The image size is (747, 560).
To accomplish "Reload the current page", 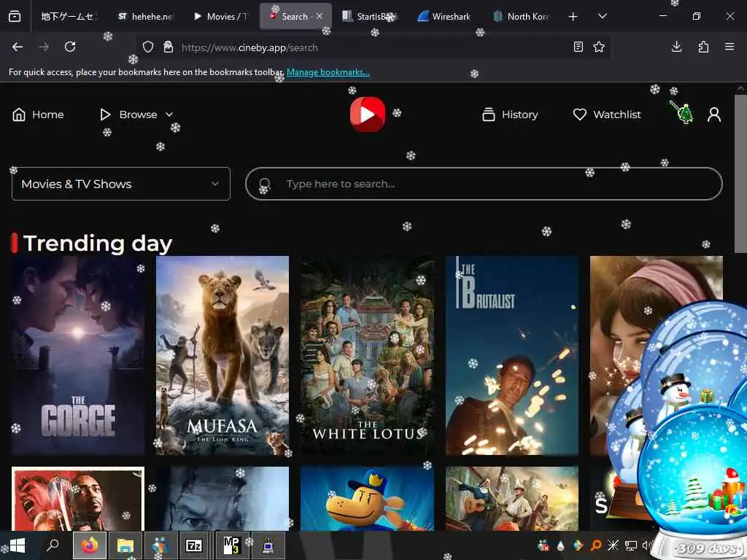I will [70, 47].
